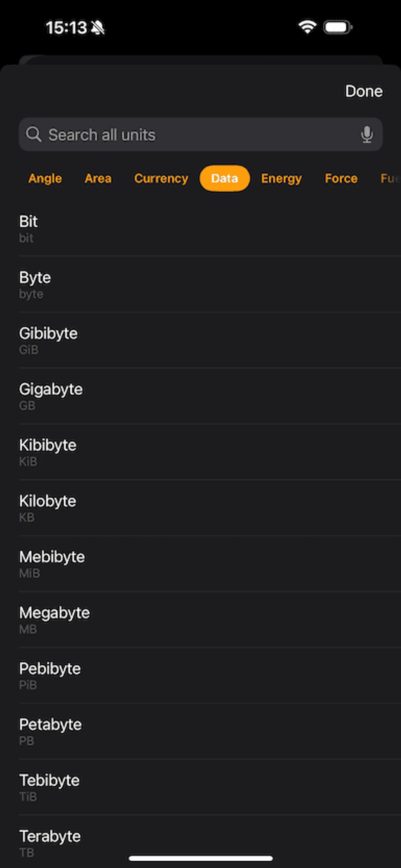The width and height of the screenshot is (401, 868).
Task: Switch to the Angle category tab
Action: 45,179
